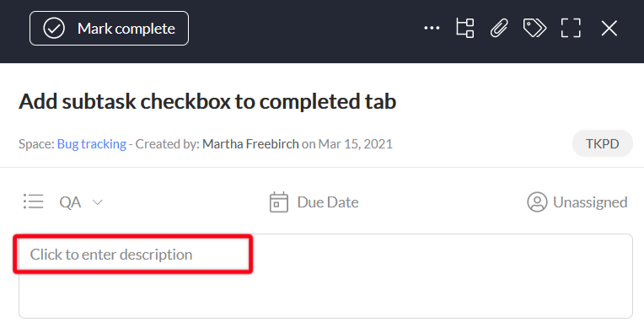Click the user avatar assignee icon
The image size is (644, 334).
click(x=537, y=202)
